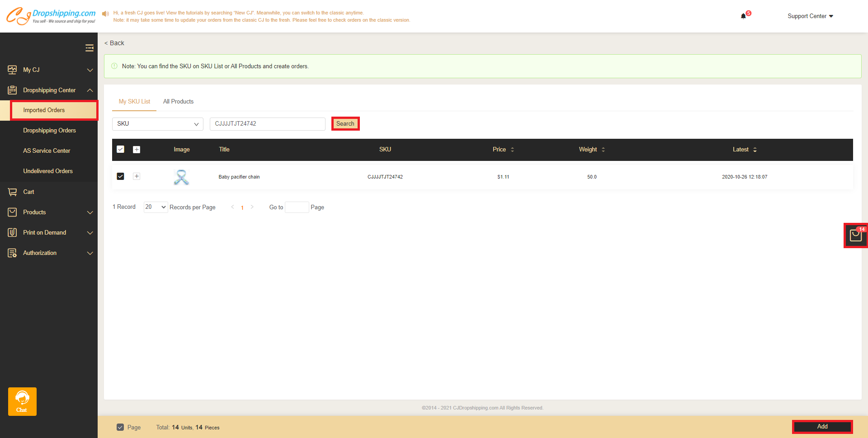Click the 50.0 weight cell

click(592, 177)
